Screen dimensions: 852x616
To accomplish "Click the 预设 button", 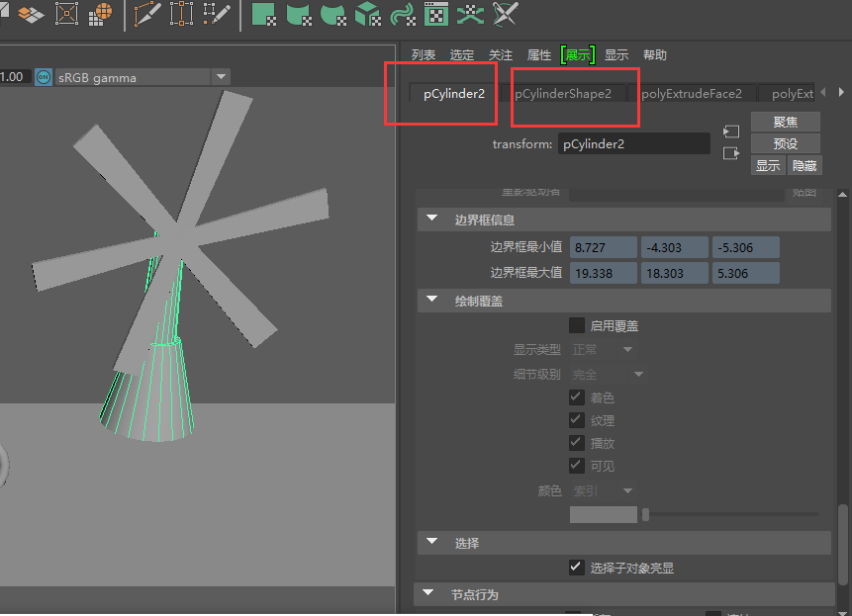I will 785,142.
